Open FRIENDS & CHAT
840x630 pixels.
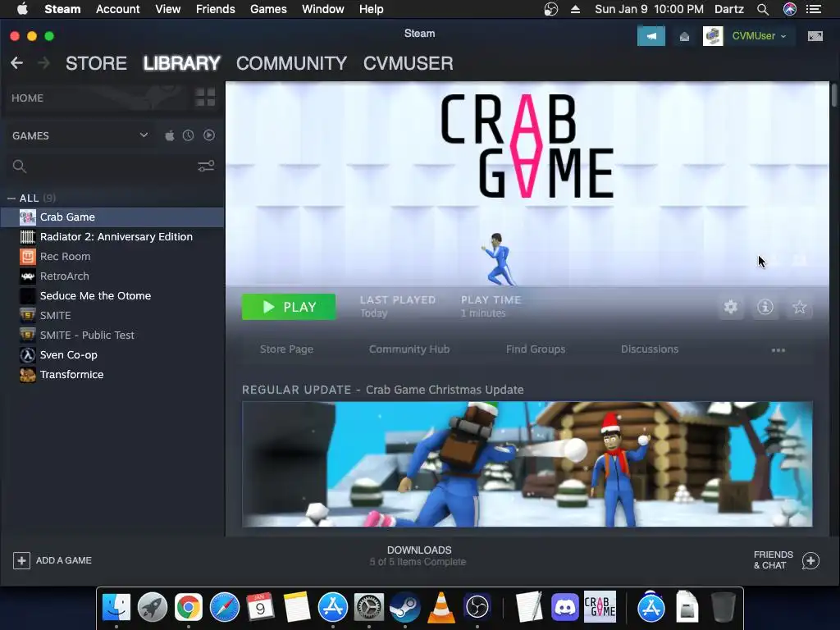pyautogui.click(x=787, y=559)
